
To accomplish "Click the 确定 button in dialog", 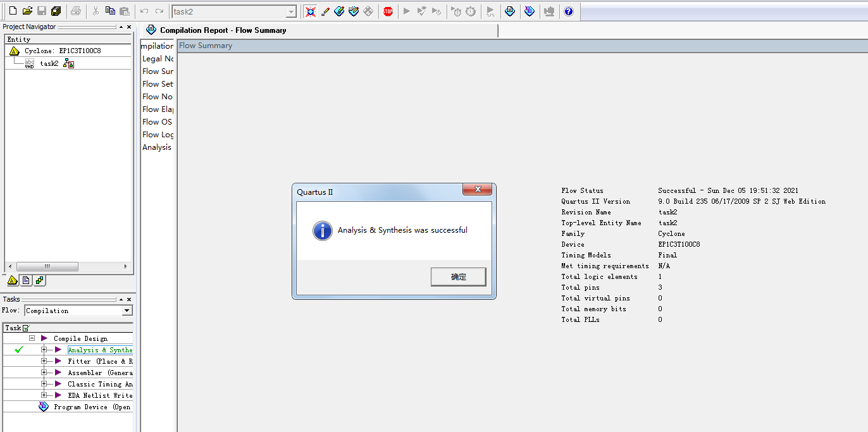I will click(459, 277).
